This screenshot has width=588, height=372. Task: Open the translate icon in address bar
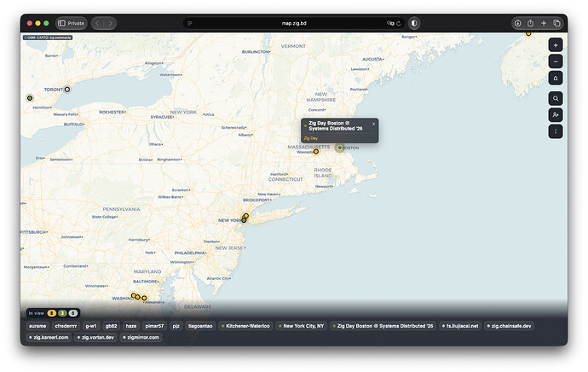(390, 23)
